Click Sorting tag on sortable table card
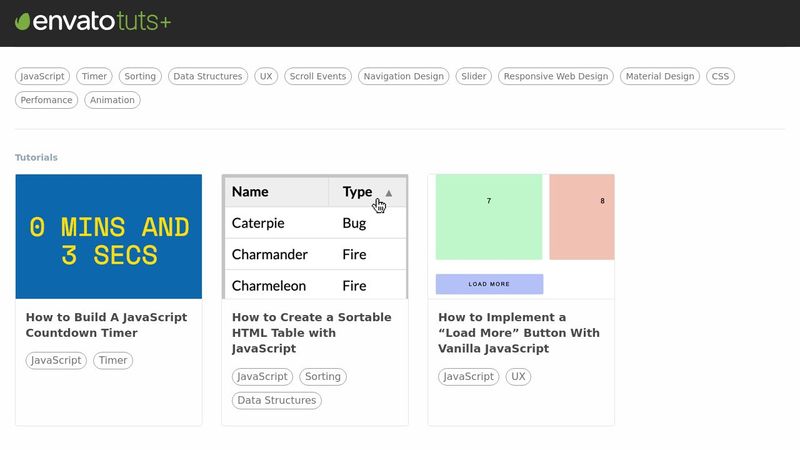The height and width of the screenshot is (450, 800). pos(323,377)
